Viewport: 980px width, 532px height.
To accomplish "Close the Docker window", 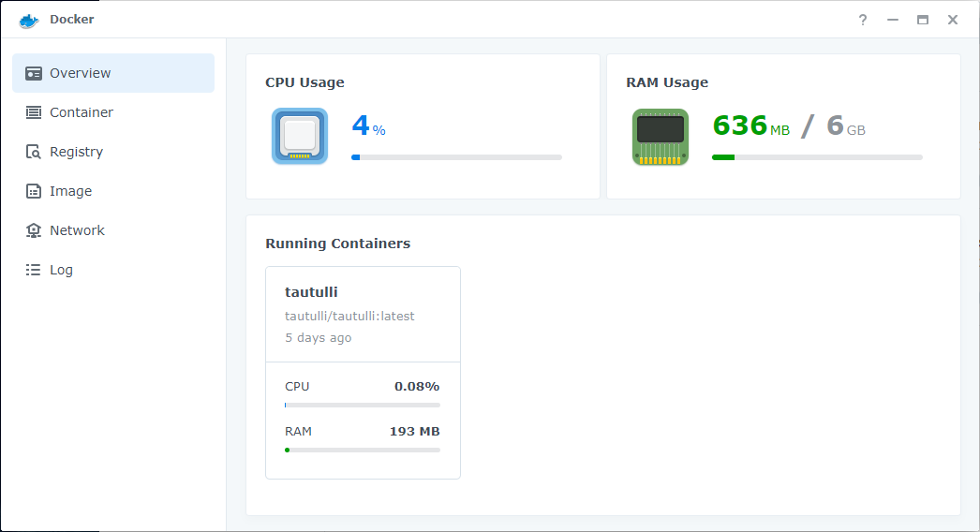I will 953,20.
